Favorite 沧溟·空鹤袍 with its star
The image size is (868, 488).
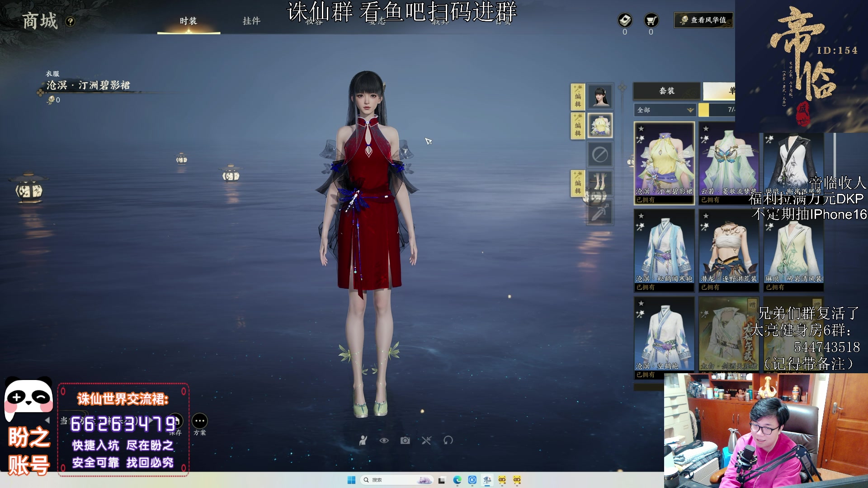pos(641,303)
